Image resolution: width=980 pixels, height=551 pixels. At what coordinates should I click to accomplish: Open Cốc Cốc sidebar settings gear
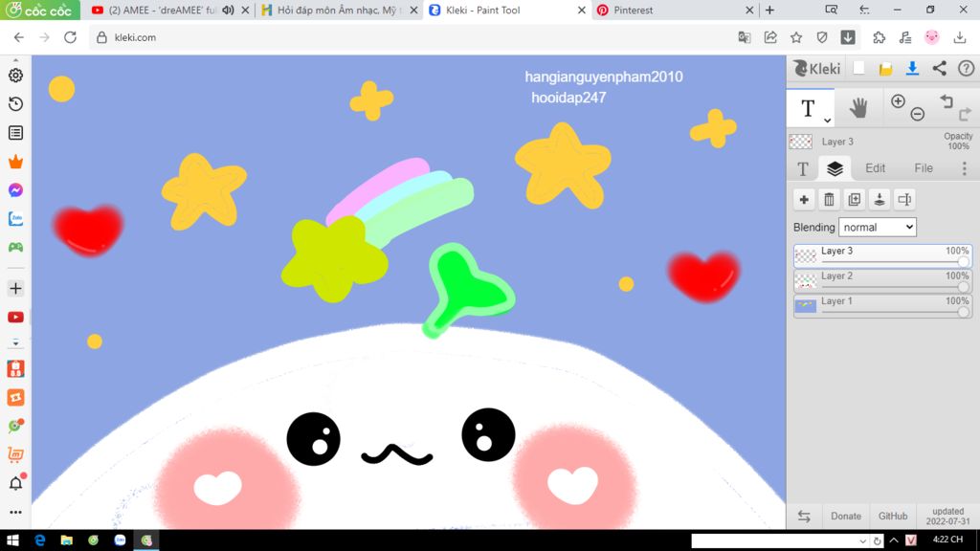pyautogui.click(x=15, y=75)
